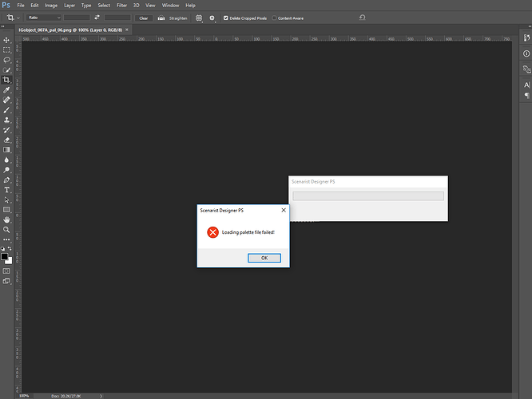Close the IGobject_007A_pal_06.png tab
Viewport: 532px width, 399px height.
127,30
